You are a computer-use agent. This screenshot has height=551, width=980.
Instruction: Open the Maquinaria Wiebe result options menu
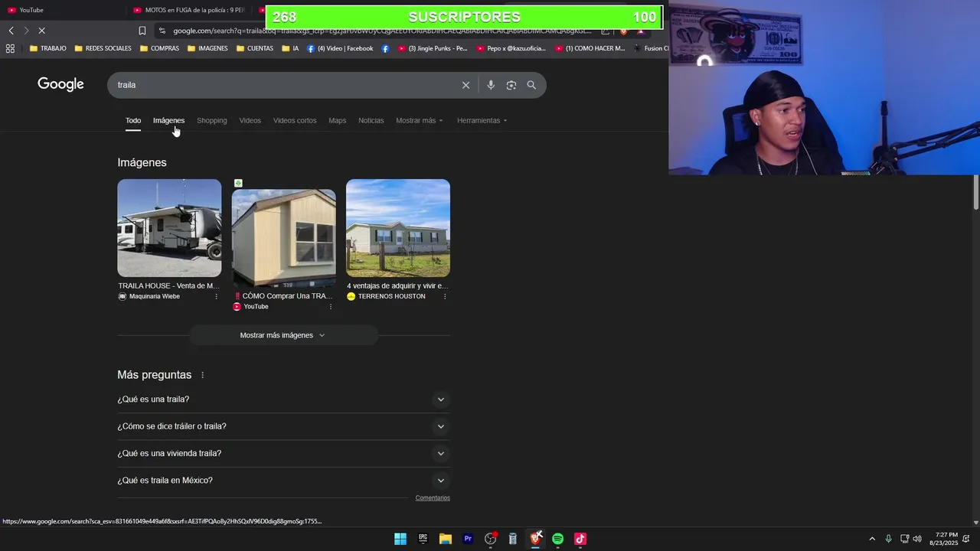coord(216,296)
